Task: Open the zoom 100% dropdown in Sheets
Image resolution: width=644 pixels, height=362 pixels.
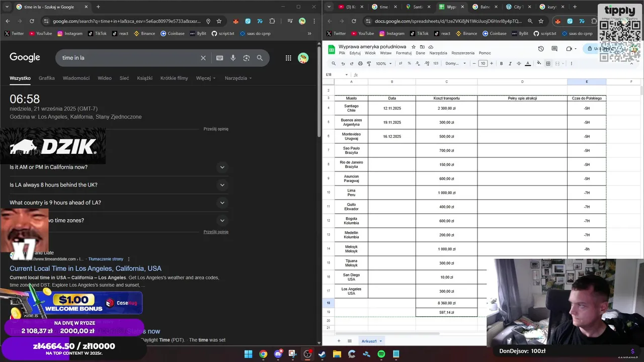Action: 383,63
